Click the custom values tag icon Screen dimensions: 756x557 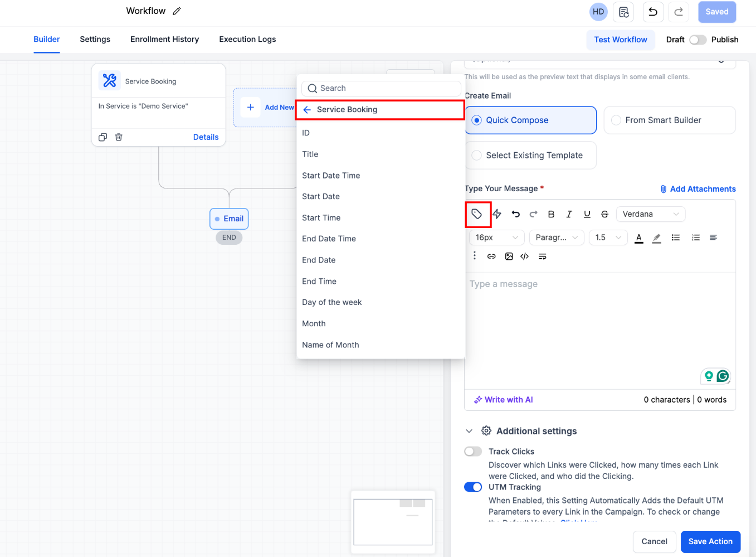coord(477,214)
